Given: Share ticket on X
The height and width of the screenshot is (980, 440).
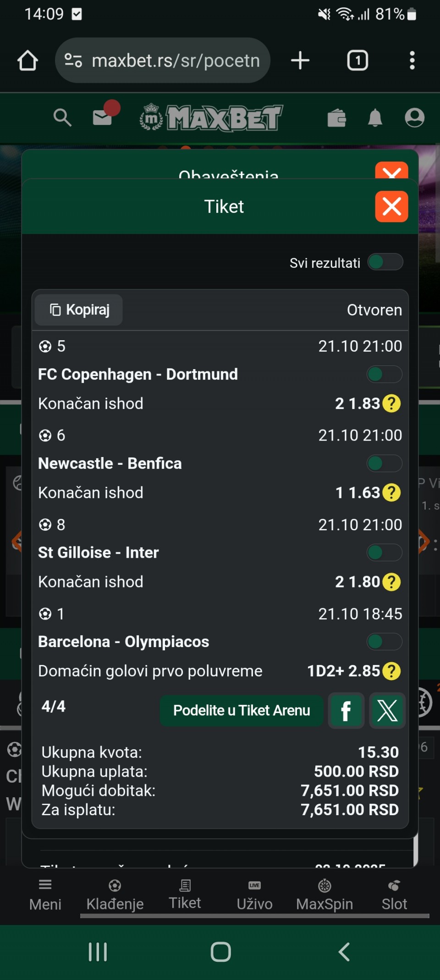Looking at the screenshot, I should (x=387, y=710).
